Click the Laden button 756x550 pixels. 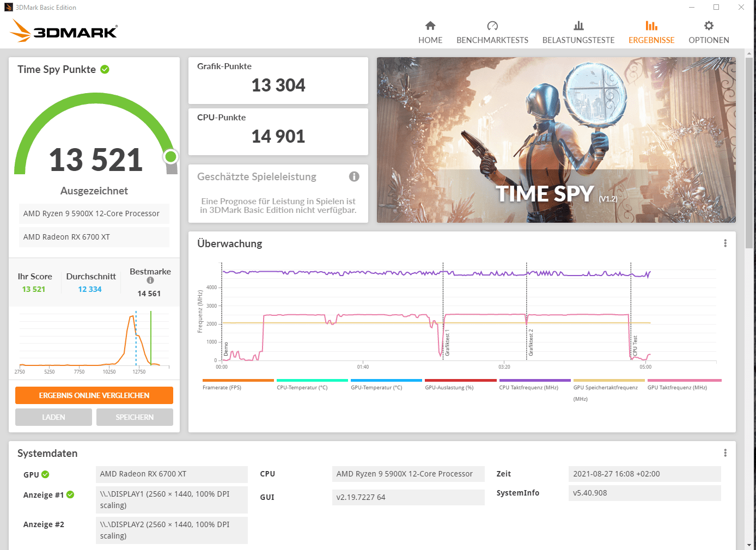tap(53, 417)
